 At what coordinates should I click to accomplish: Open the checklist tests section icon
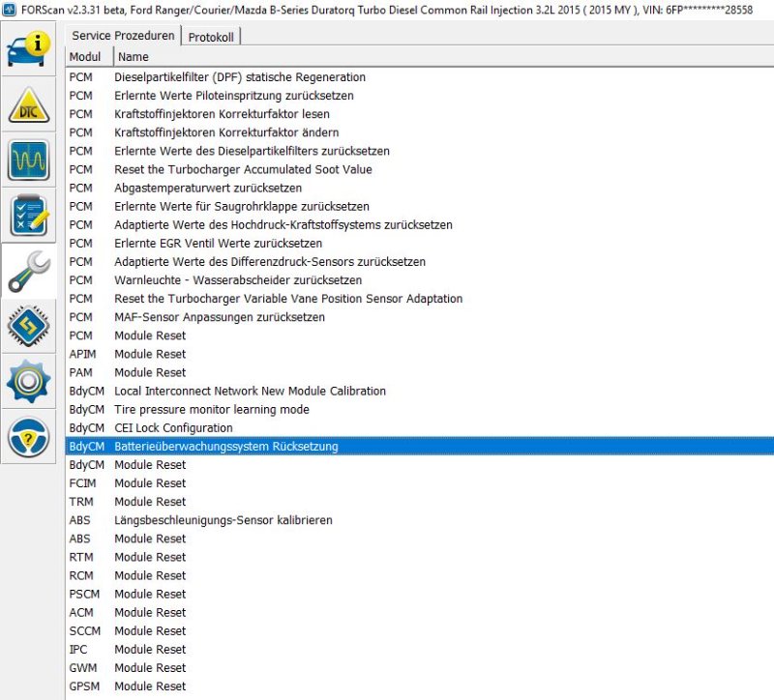click(29, 216)
